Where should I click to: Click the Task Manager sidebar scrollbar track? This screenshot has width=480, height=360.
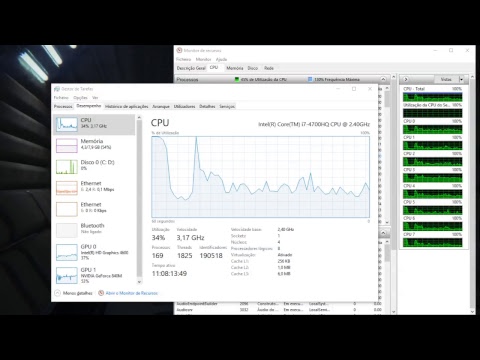[139, 199]
